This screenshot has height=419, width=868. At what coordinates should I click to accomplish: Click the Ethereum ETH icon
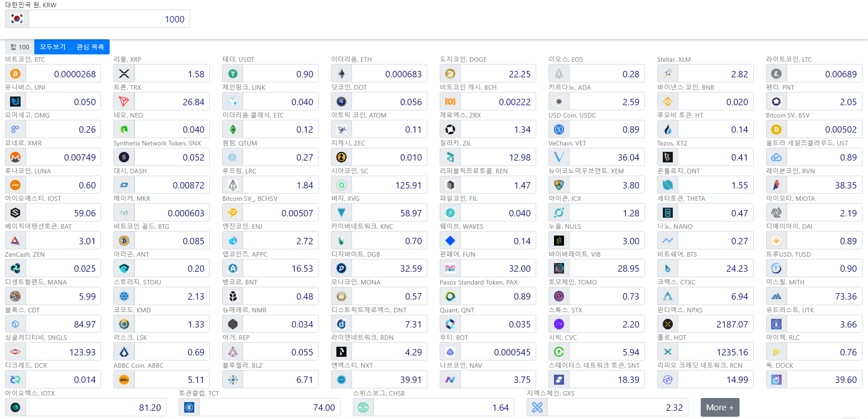click(x=341, y=74)
